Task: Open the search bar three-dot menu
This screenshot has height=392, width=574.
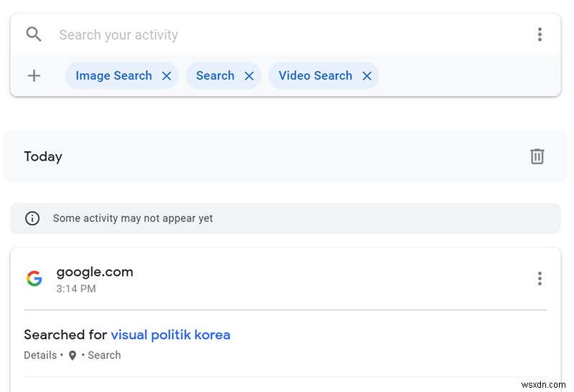Action: coord(540,34)
